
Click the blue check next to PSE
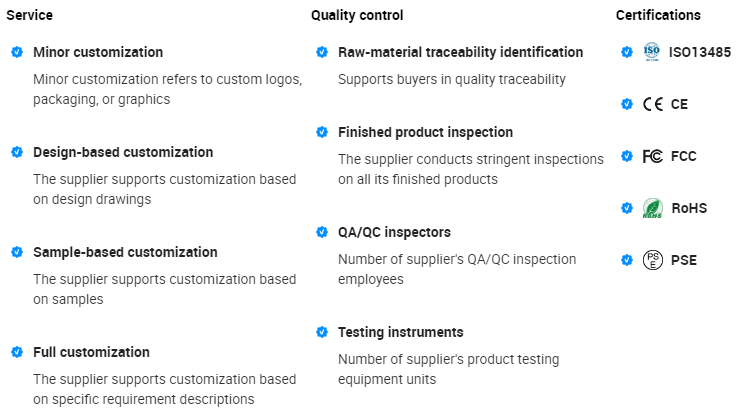(626, 260)
